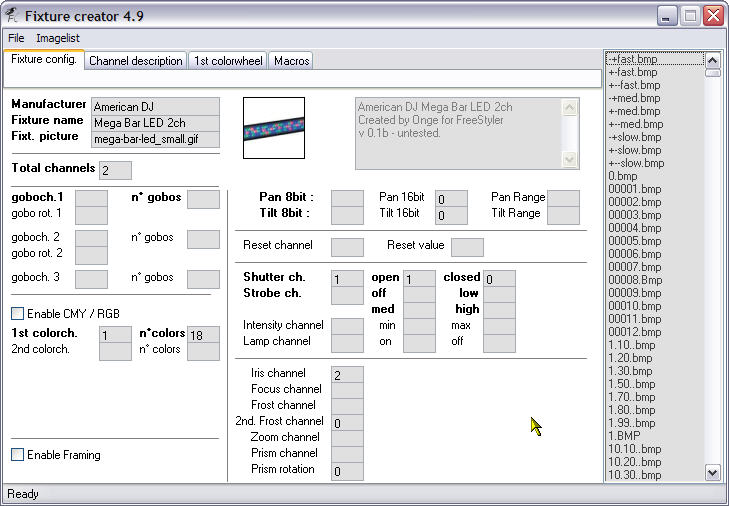The height and width of the screenshot is (506, 729).
Task: Open the 1st colorwheel tab
Action: pyautogui.click(x=228, y=61)
